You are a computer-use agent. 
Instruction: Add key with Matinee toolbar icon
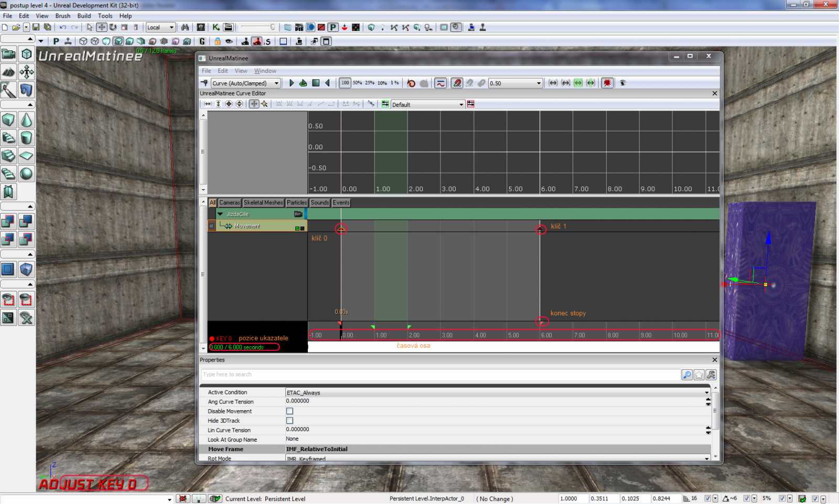click(205, 83)
